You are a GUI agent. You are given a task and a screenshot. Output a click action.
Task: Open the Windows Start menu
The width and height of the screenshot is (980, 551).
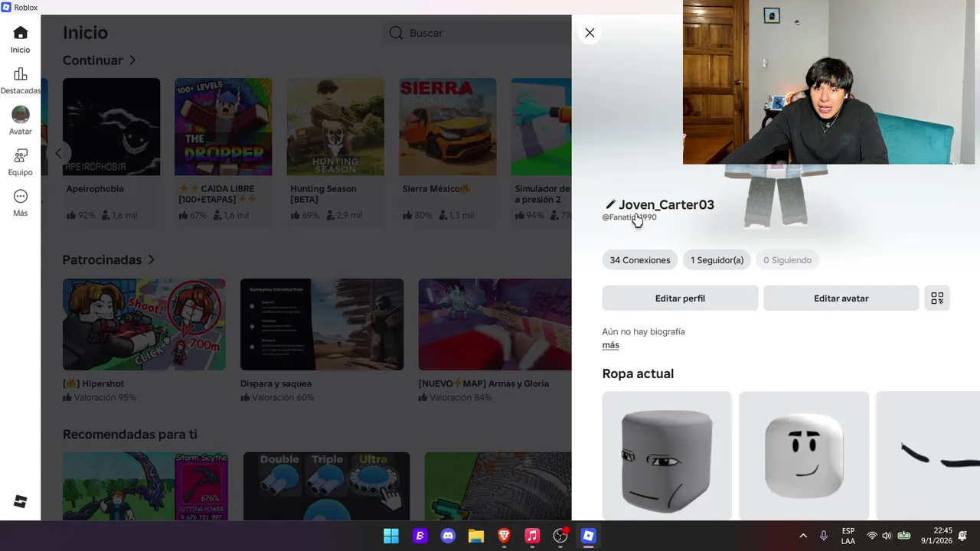[x=391, y=536]
